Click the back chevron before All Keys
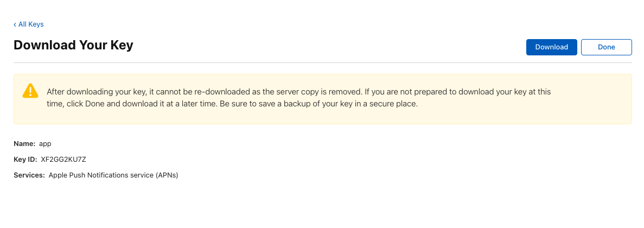644x228 pixels. tap(15, 24)
